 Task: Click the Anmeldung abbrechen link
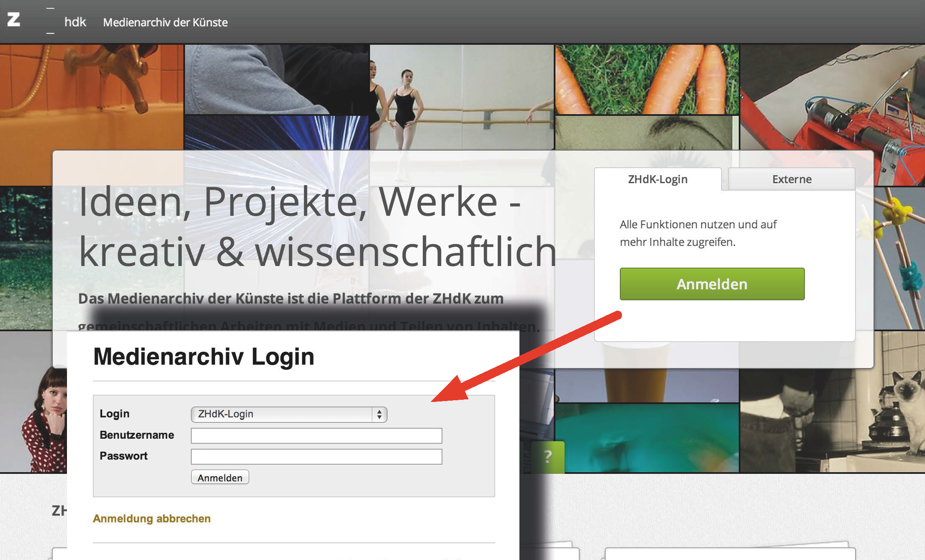152,519
